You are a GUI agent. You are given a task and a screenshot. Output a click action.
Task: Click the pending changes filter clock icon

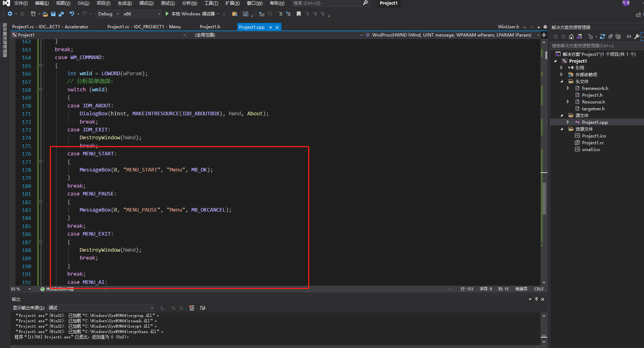(x=591, y=37)
